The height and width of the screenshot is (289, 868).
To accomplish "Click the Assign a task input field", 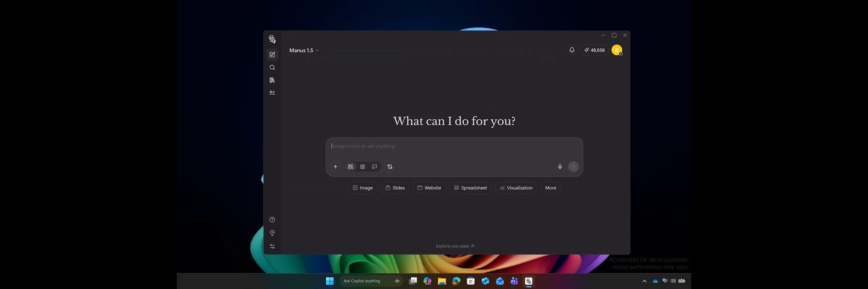I will 454,146.
